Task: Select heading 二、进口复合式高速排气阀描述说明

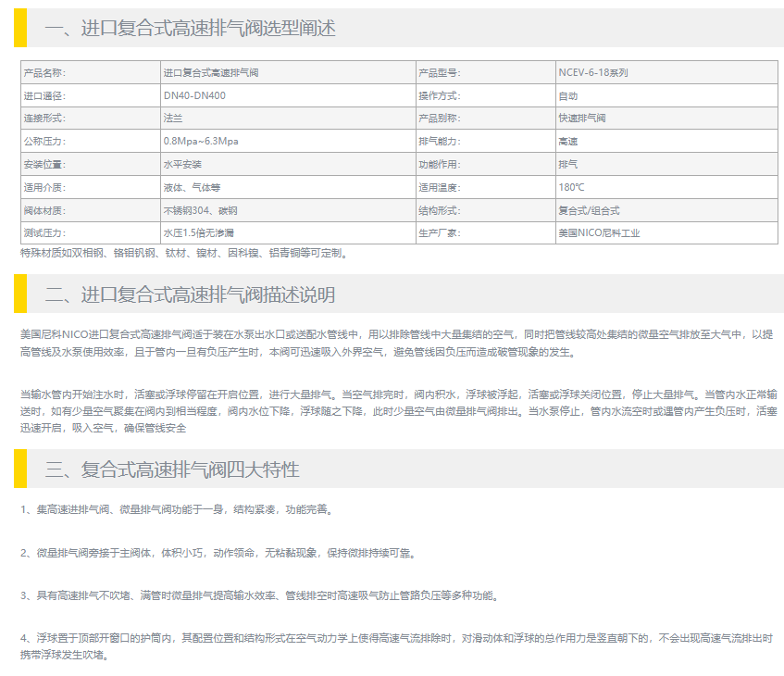Action: (190, 295)
